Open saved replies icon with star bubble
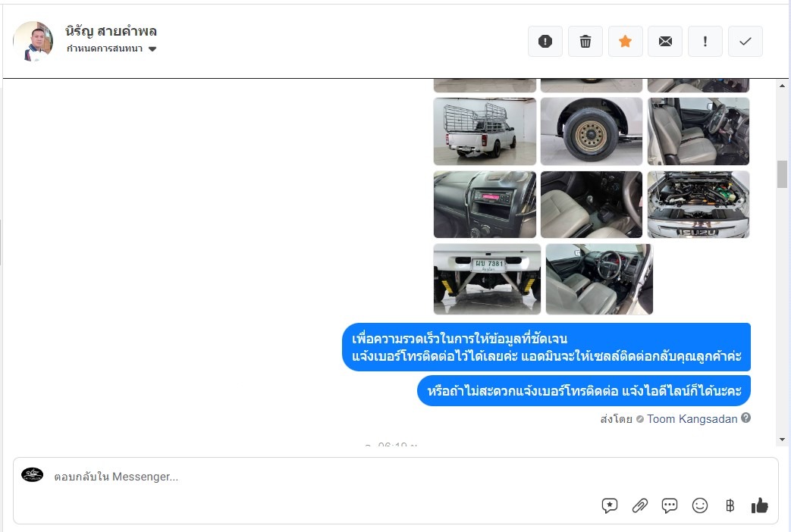The image size is (791, 532). [x=610, y=505]
